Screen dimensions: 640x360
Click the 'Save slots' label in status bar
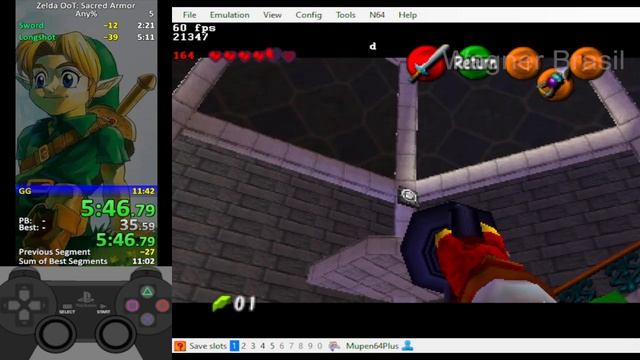(208, 346)
